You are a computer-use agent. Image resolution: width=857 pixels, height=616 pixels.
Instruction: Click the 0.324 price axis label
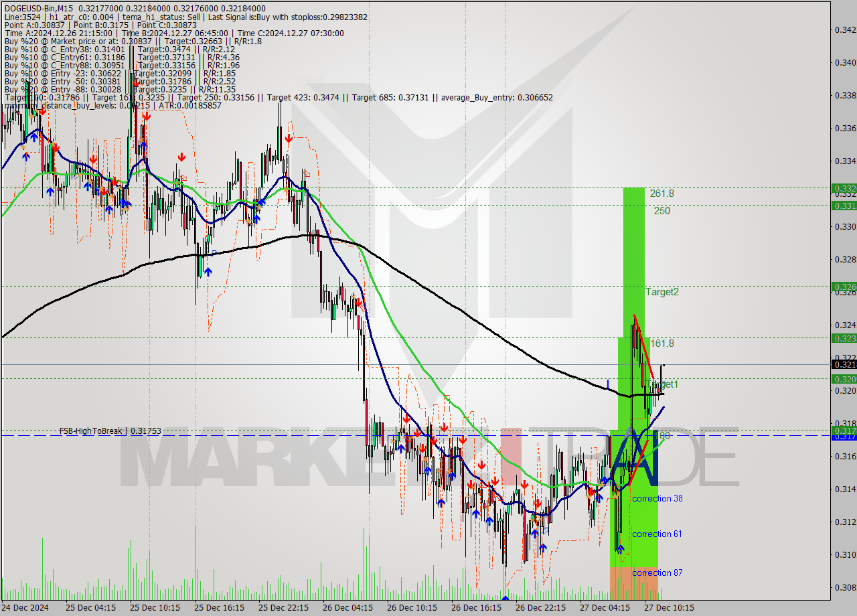tap(846, 325)
